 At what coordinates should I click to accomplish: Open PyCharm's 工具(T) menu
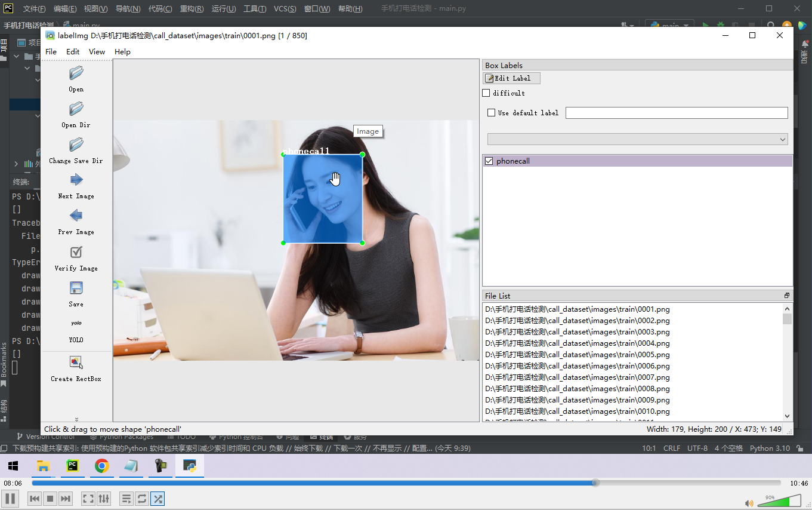coord(255,9)
